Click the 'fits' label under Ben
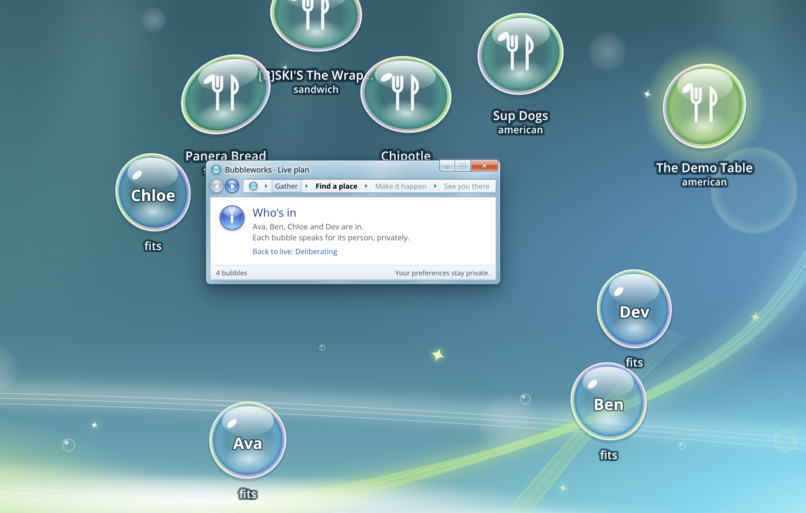Viewport: 806px width, 513px height. 608,455
